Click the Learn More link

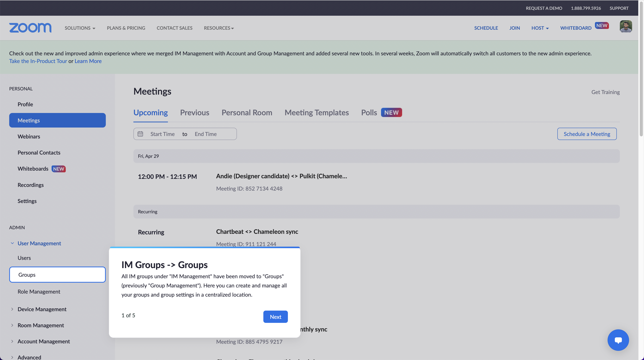pyautogui.click(x=88, y=61)
